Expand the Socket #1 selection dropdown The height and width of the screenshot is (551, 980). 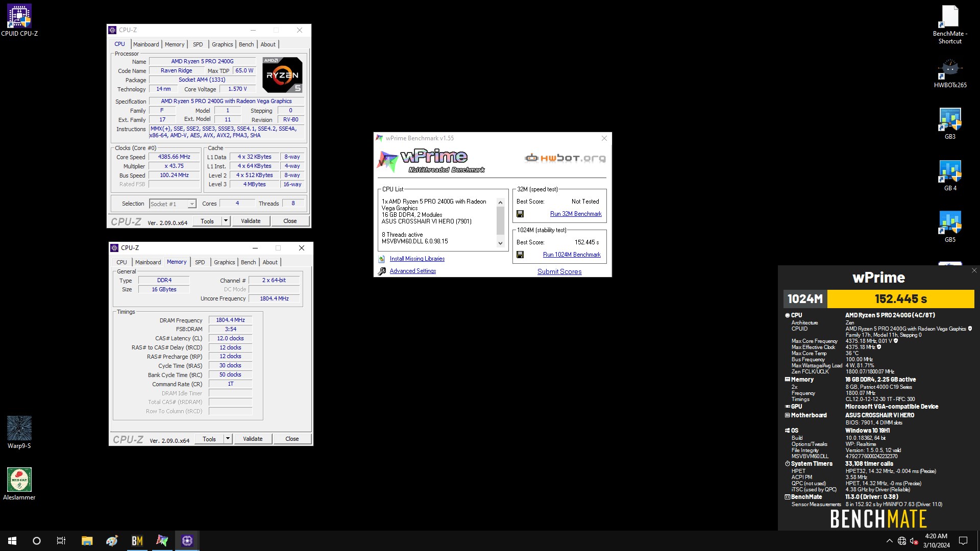coord(192,204)
